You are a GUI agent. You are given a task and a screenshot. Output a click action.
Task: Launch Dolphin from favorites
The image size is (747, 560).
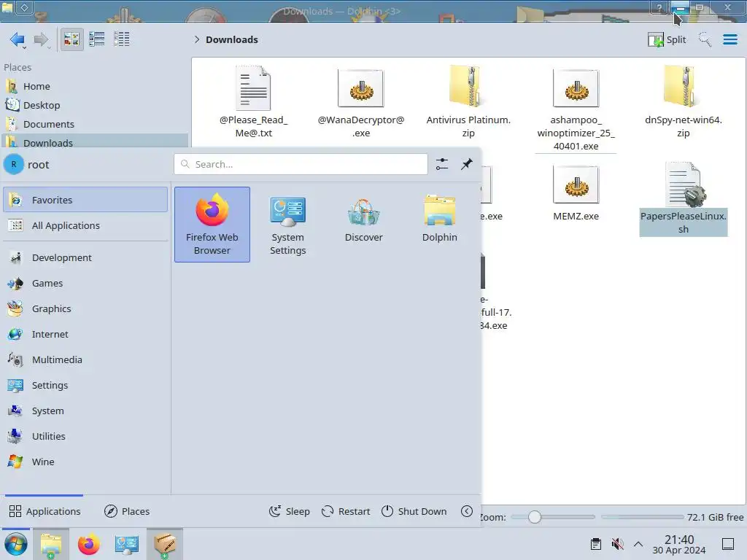[439, 225]
